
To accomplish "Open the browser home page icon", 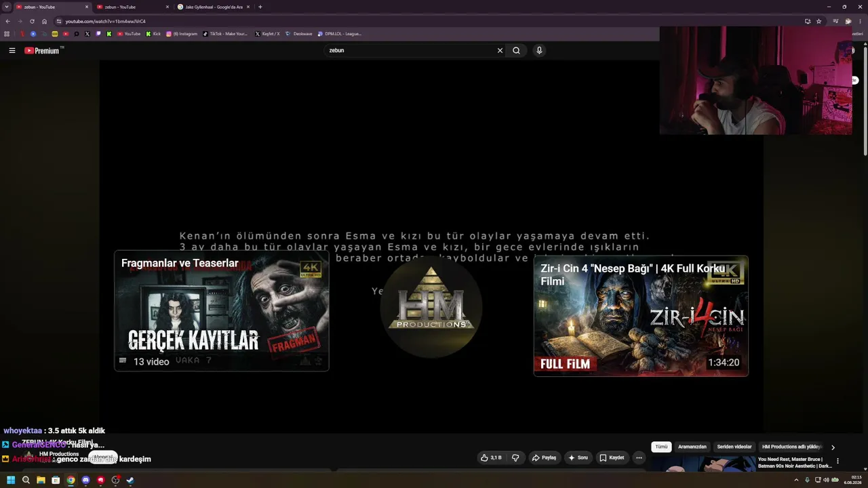I will 45,21.
